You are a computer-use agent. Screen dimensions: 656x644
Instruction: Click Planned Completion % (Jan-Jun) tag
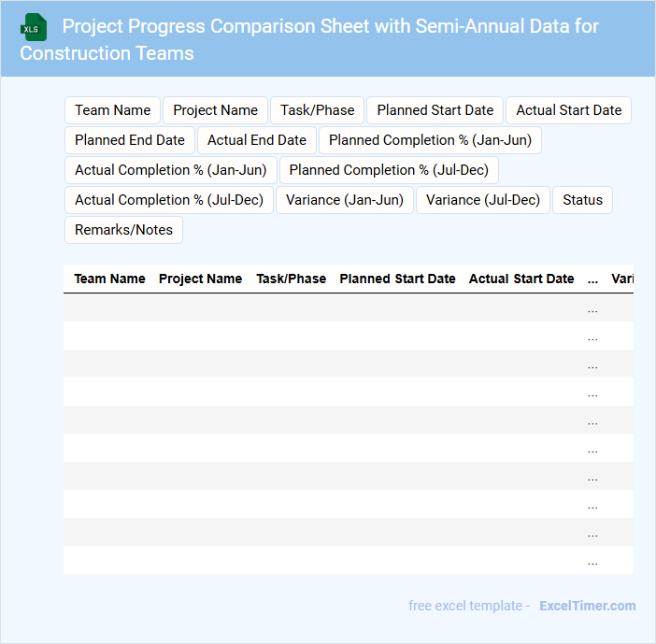tap(430, 140)
